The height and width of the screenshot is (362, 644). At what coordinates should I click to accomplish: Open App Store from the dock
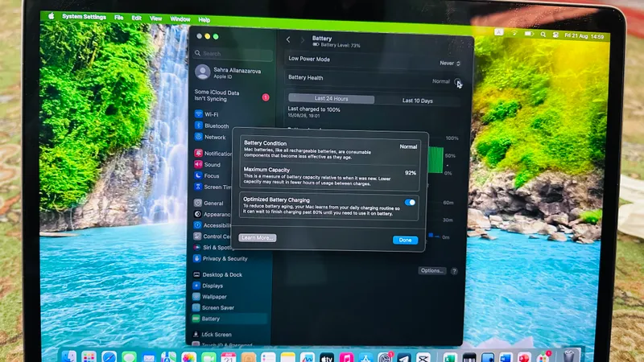click(365, 358)
